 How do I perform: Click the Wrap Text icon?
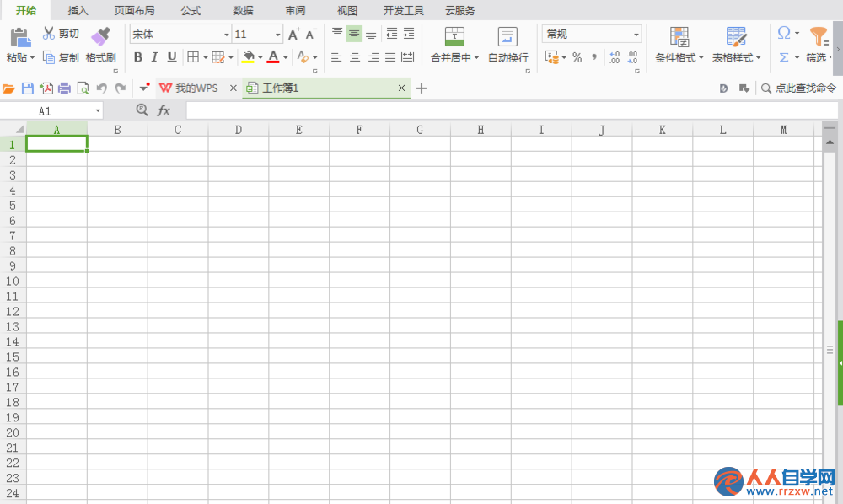pos(507,36)
